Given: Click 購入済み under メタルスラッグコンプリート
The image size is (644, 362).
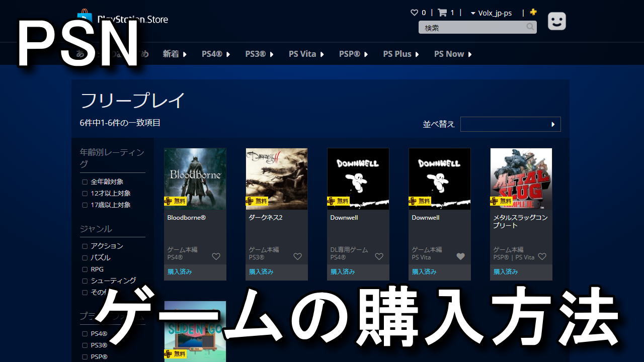Looking at the screenshot, I should [506, 271].
